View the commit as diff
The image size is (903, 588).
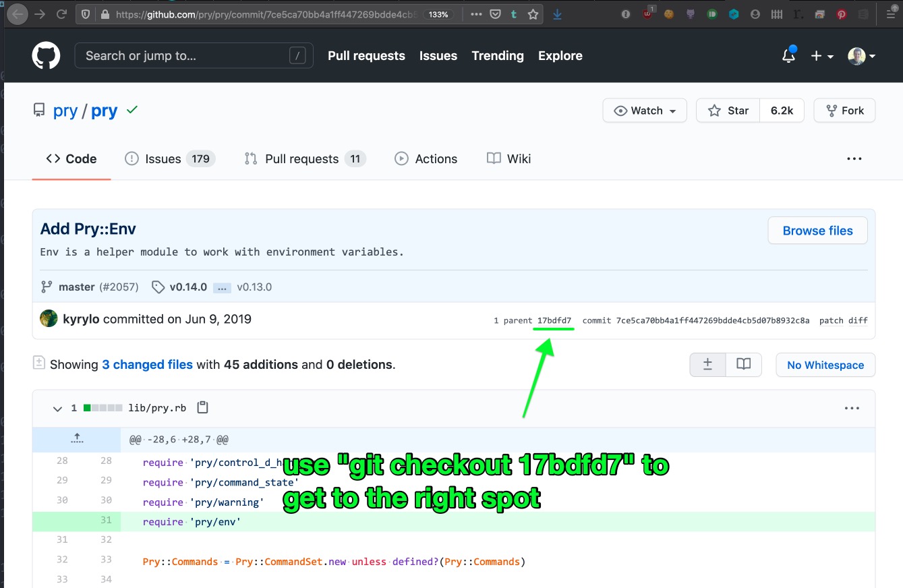858,320
